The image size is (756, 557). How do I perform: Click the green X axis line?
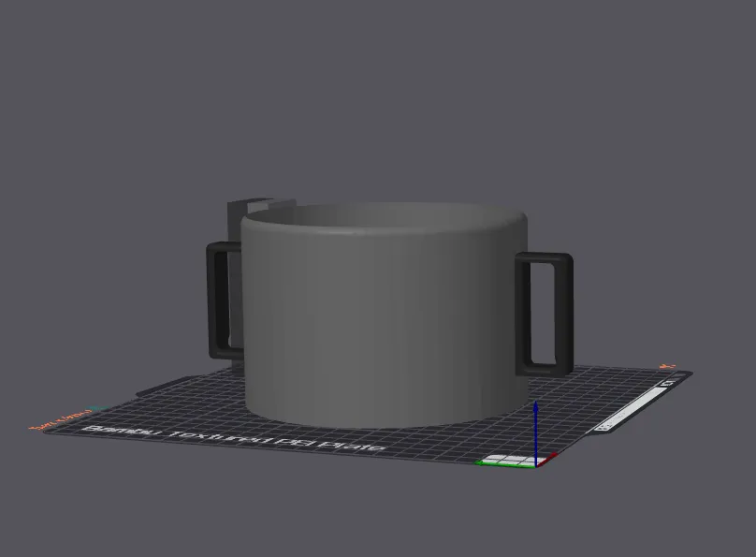coord(505,464)
